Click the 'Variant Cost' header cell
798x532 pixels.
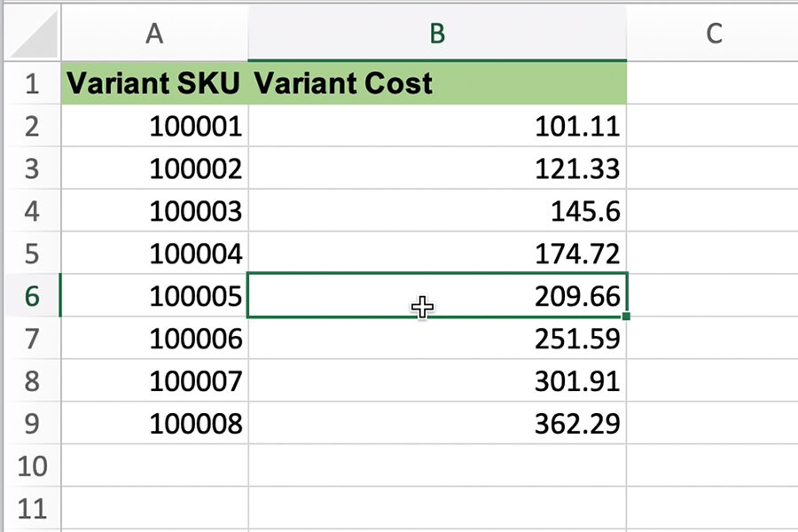pyautogui.click(x=437, y=83)
